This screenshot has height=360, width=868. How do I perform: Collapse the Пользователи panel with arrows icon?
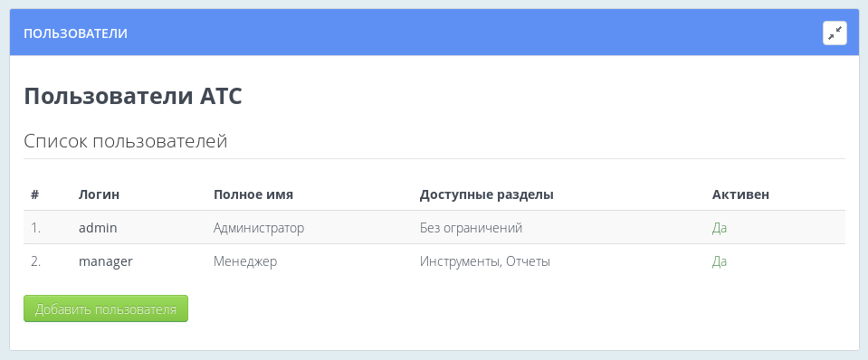(835, 33)
